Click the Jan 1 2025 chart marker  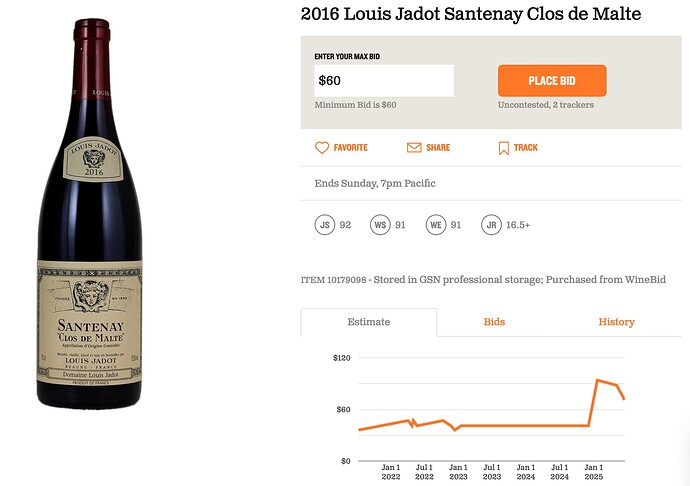coord(593,472)
